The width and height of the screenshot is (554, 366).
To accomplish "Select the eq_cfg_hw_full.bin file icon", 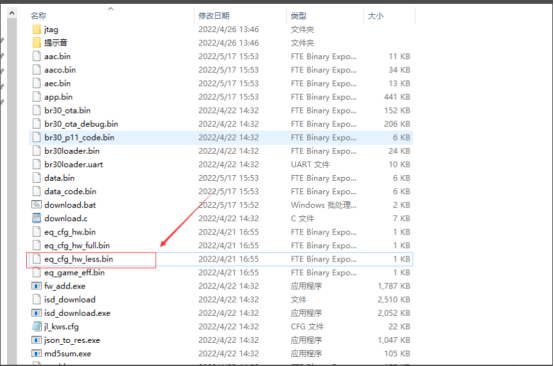I will [x=36, y=246].
